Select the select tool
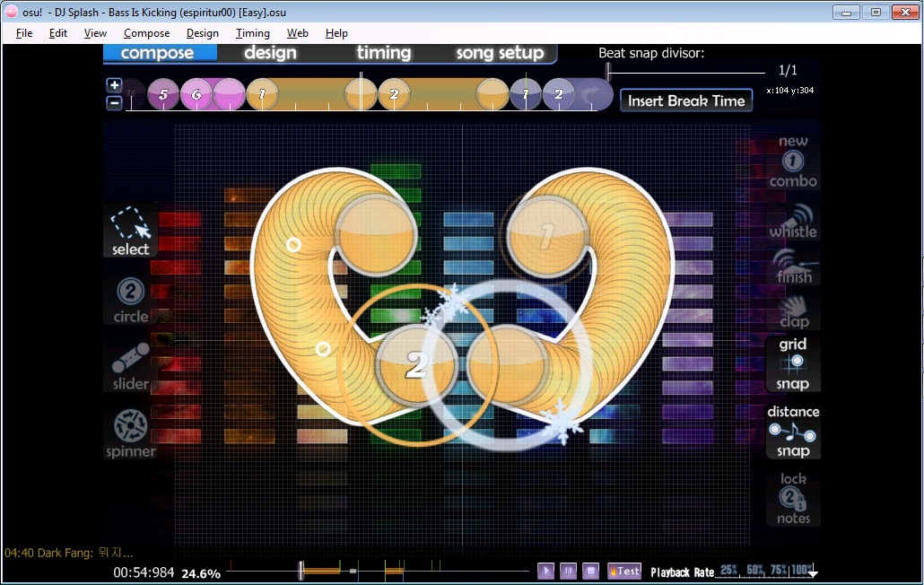924x585 pixels. click(x=130, y=231)
